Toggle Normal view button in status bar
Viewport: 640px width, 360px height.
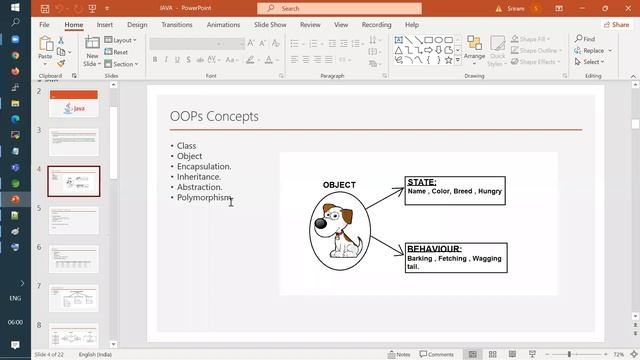(473, 354)
